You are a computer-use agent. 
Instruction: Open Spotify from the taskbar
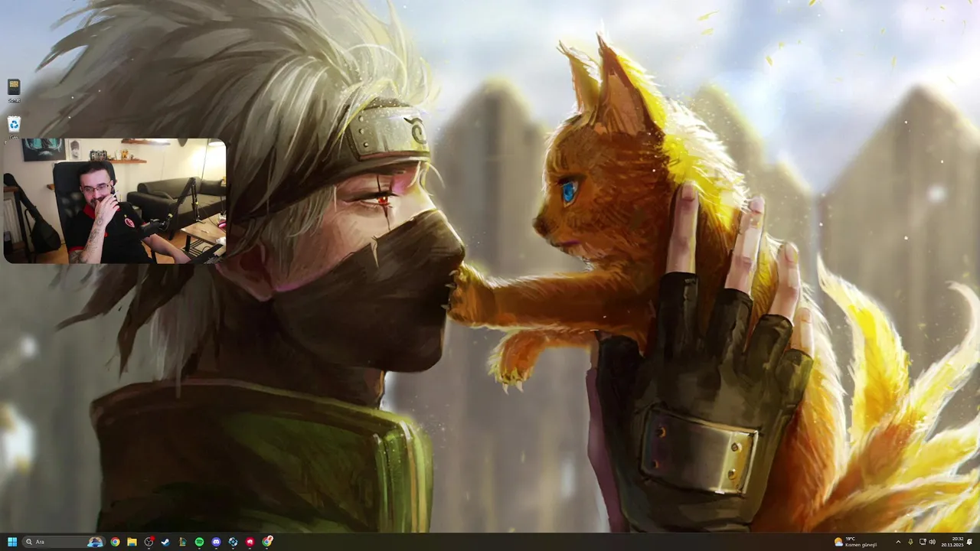(x=199, y=542)
